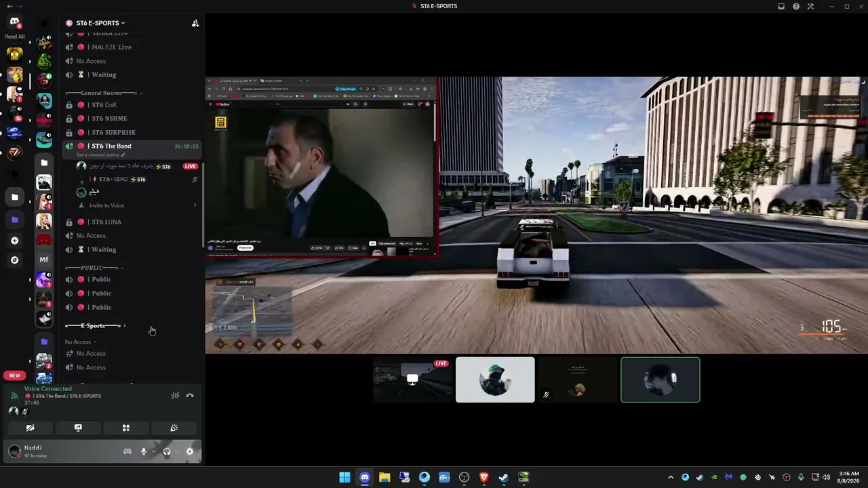This screenshot has height=488, width=868.
Task: Open the Discover servers compass icon
Action: coord(14,260)
